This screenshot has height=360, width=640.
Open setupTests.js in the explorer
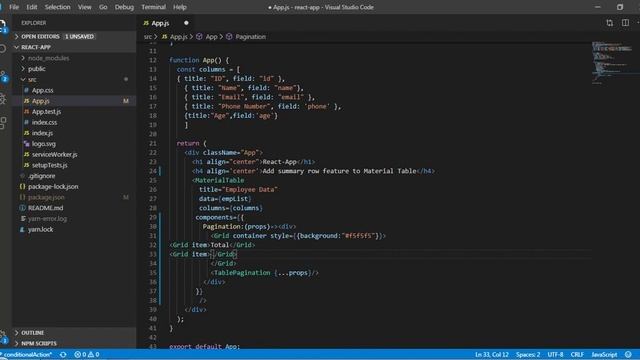(x=50, y=165)
